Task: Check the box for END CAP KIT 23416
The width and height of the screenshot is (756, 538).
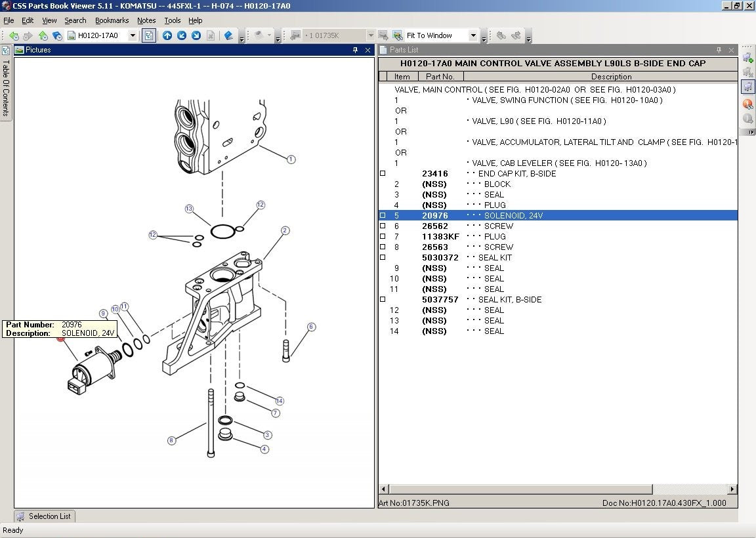Action: (383, 174)
